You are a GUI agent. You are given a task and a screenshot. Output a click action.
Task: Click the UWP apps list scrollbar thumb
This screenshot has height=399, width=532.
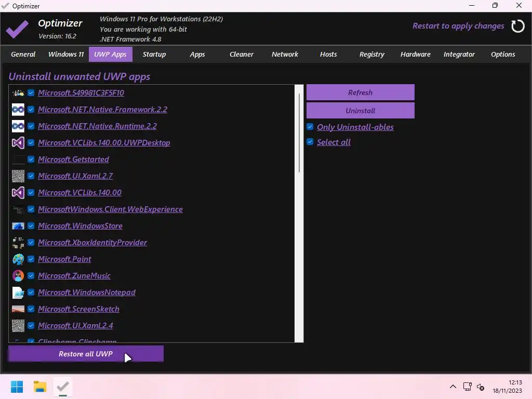[299, 133]
